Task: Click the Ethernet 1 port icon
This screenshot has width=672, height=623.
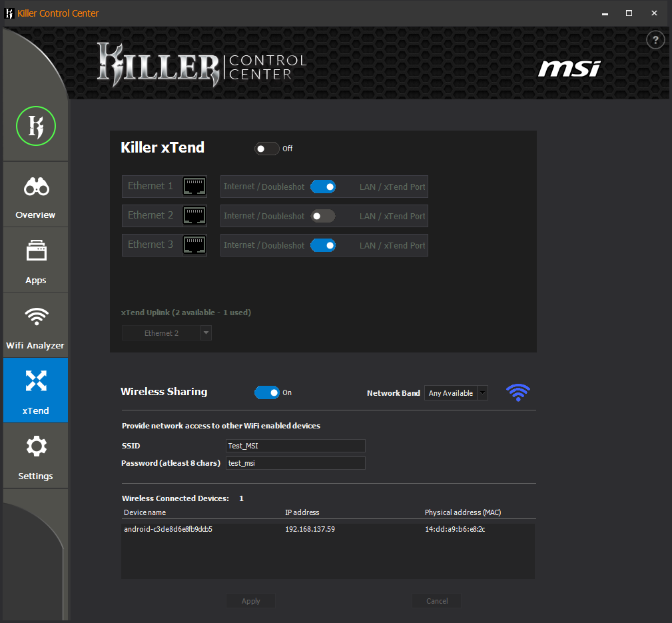Action: (194, 187)
